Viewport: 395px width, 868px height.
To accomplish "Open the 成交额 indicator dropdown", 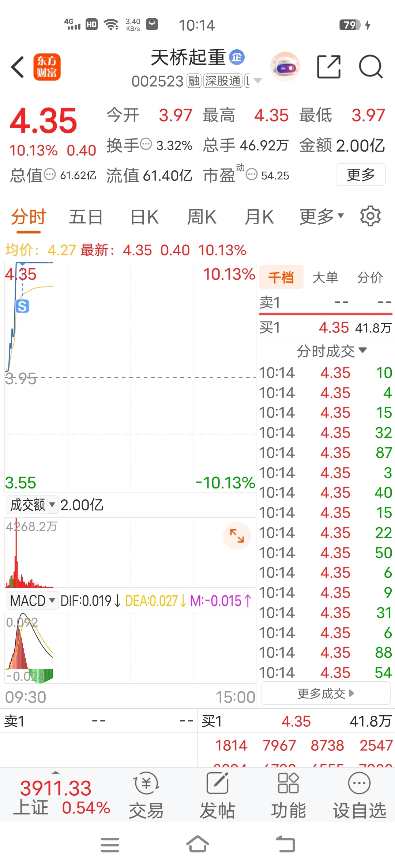I will [x=32, y=505].
